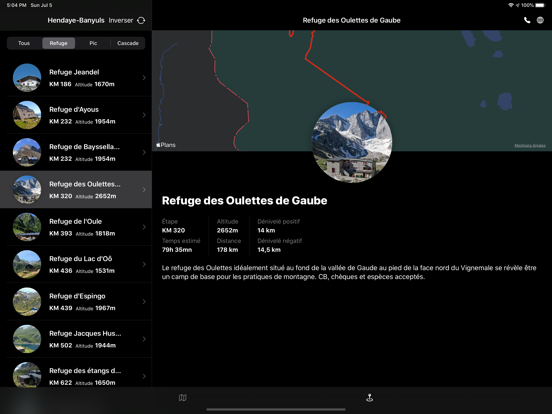Tap Refuge d'Espingo thumbnail photo
Image resolution: width=552 pixels, height=414 pixels.
[27, 302]
